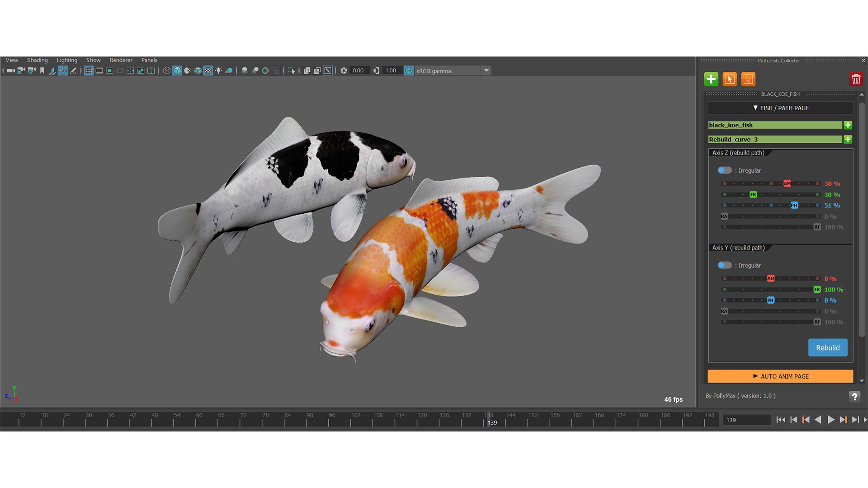Click the Axis Y FR frequency slider handle
The image size is (868, 488).
(x=817, y=290)
